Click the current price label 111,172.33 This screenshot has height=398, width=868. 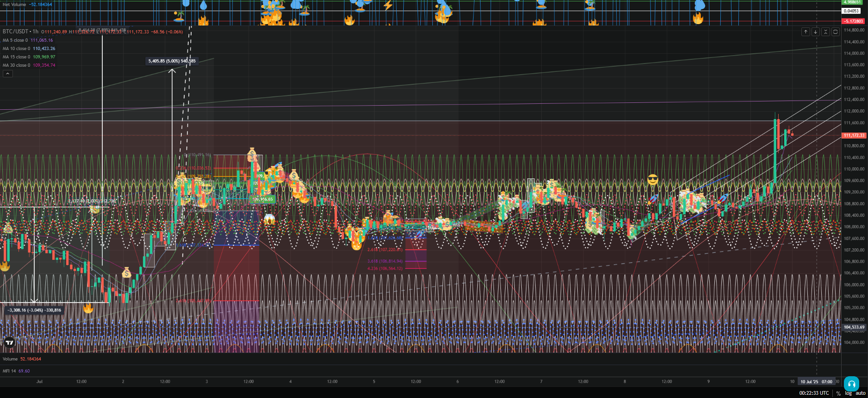pyautogui.click(x=854, y=135)
